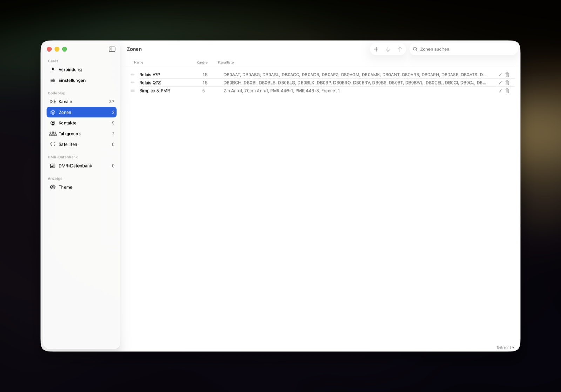Select Kanäle in the Codeplug section

81,102
